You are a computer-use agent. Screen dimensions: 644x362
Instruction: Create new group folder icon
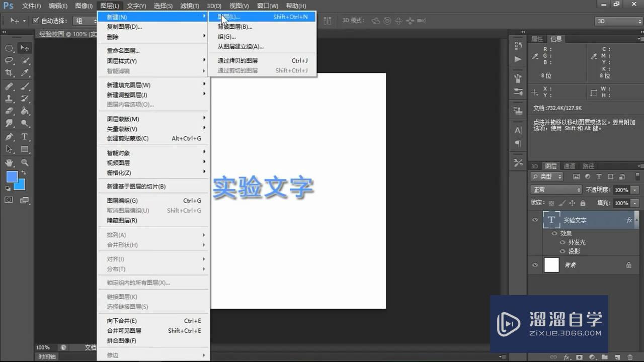point(605,357)
